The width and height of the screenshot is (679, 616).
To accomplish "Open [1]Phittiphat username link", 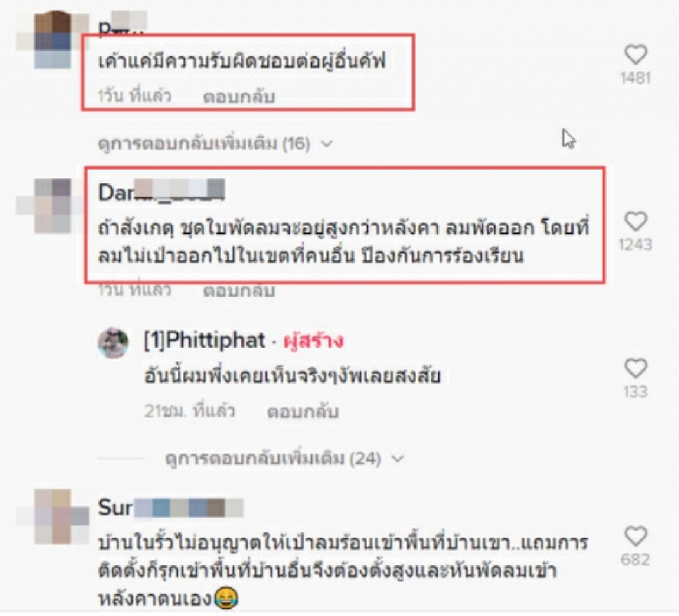I will (x=205, y=340).
